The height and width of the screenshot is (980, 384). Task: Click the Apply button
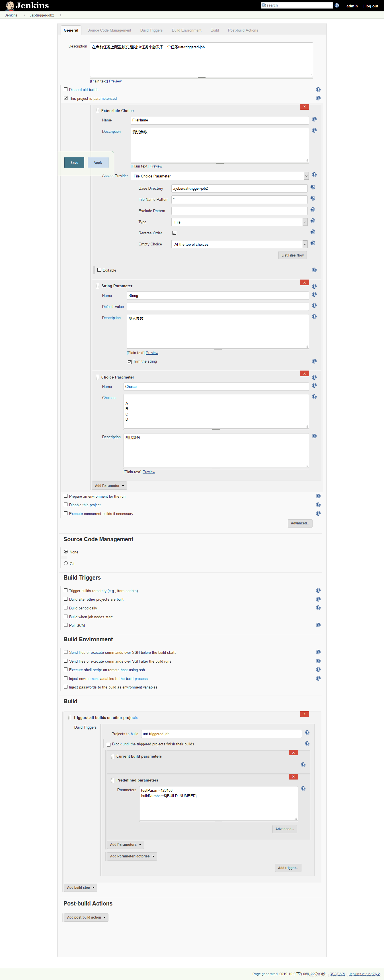98,162
